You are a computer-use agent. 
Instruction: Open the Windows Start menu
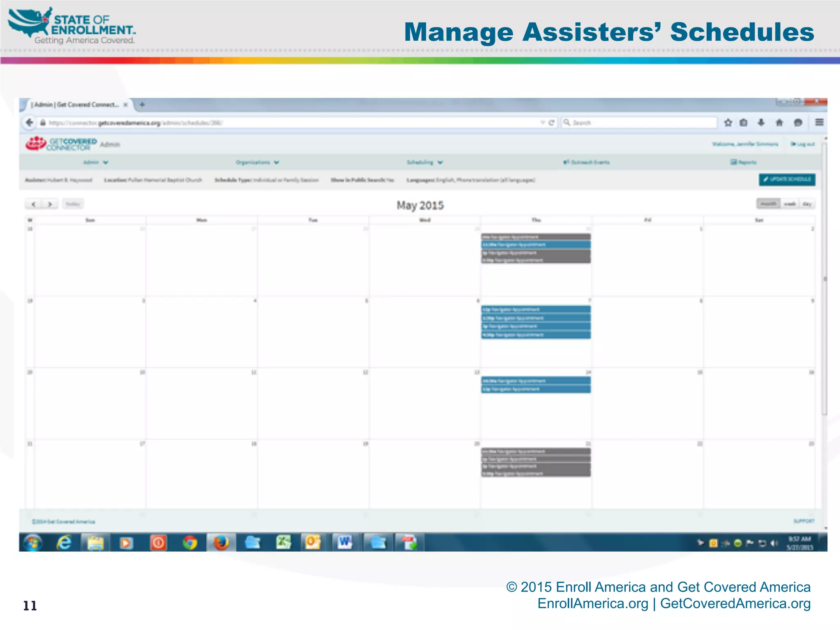pyautogui.click(x=33, y=543)
